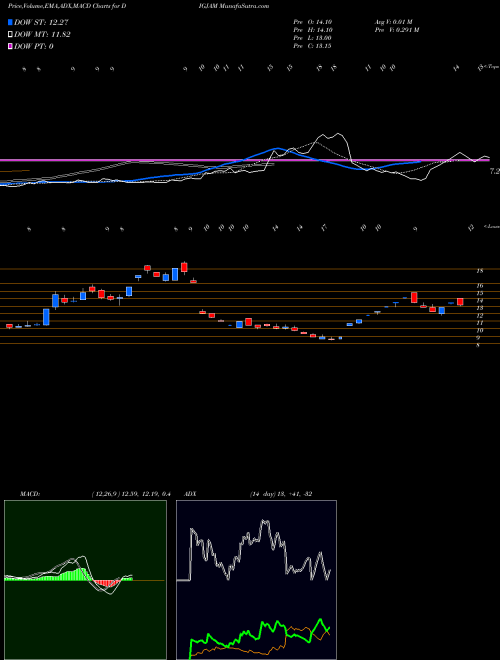Screen dimensions: 500x660
Task: Click the 'Pre H: 14.10' high value
Action: pos(312,30)
